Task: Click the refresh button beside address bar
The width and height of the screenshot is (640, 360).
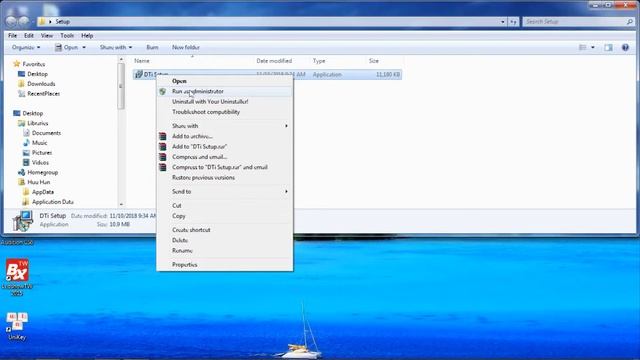Action: pyautogui.click(x=513, y=22)
